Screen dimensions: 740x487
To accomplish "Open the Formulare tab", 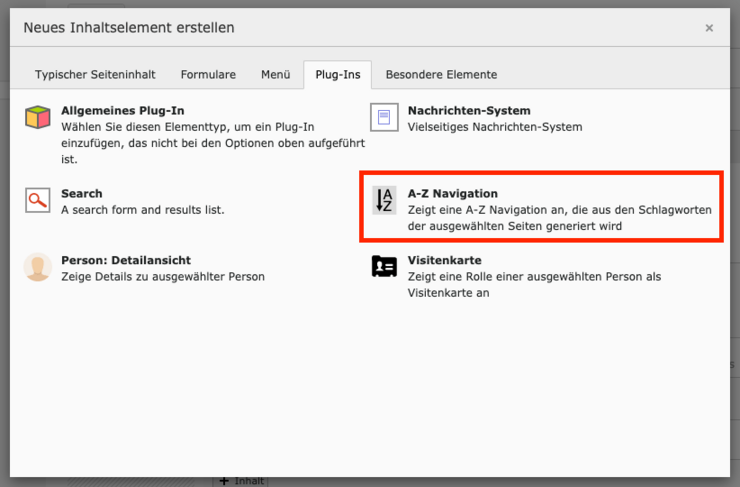I will (x=208, y=74).
